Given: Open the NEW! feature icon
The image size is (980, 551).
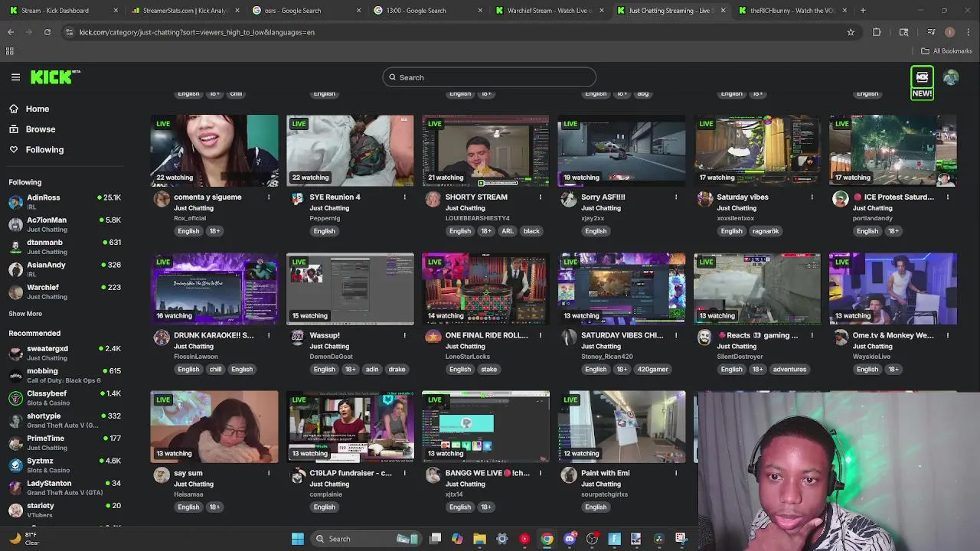Looking at the screenshot, I should (922, 83).
